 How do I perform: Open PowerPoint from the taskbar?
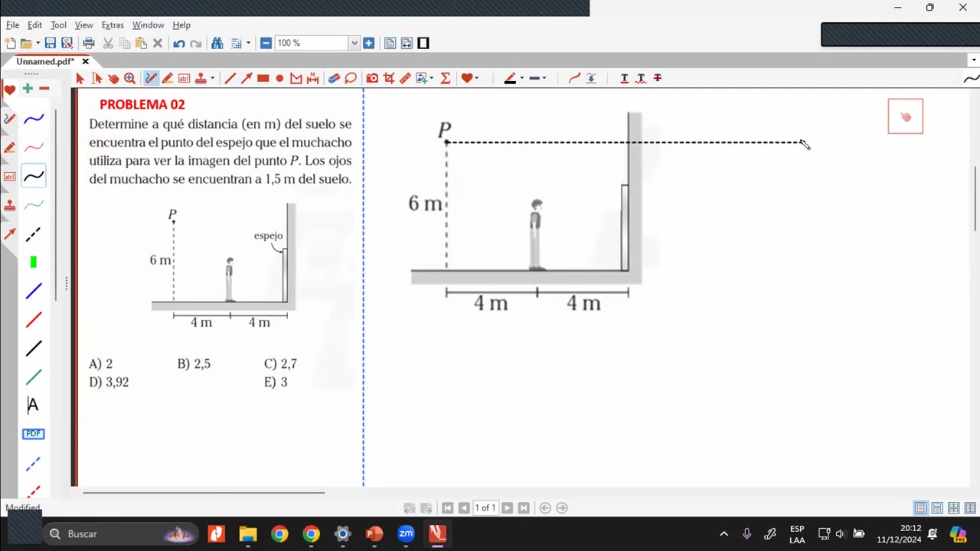pyautogui.click(x=374, y=533)
